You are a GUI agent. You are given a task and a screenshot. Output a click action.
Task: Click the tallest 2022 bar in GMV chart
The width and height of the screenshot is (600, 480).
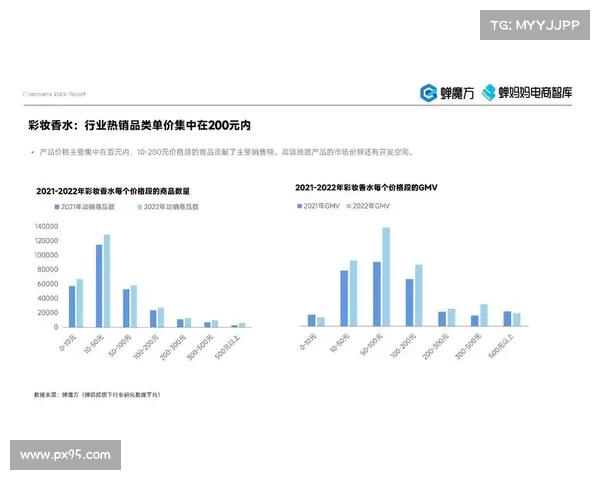pyautogui.click(x=386, y=277)
